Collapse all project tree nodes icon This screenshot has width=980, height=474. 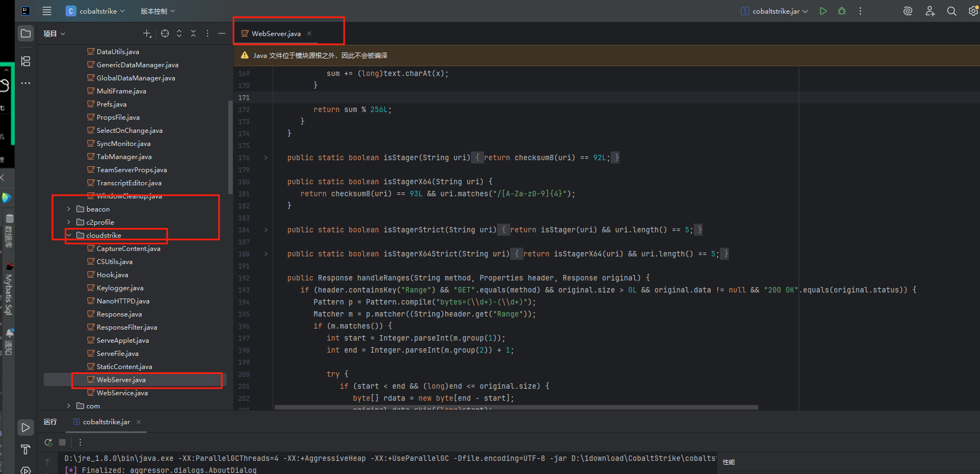point(193,33)
